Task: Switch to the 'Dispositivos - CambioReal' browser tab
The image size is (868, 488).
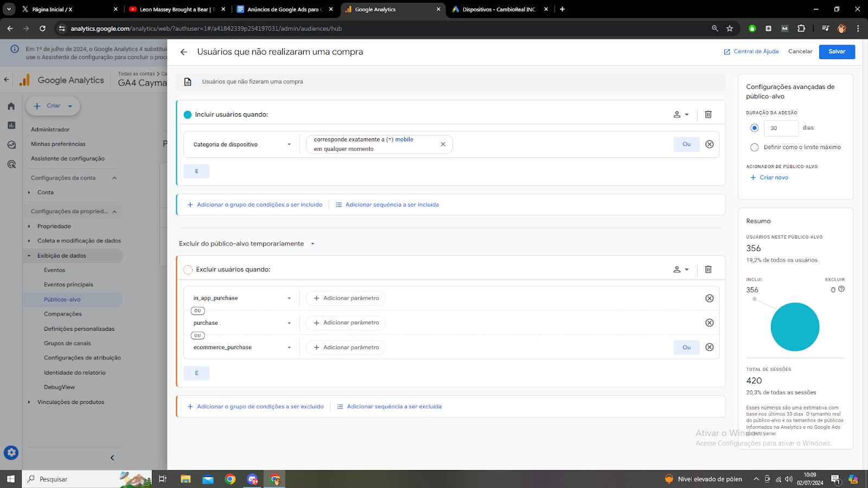Action: (x=499, y=9)
